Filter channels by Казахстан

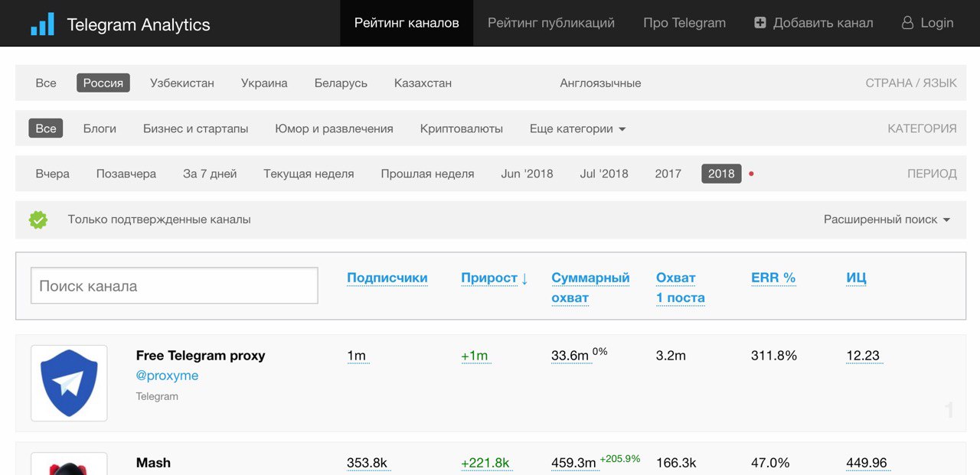click(423, 83)
